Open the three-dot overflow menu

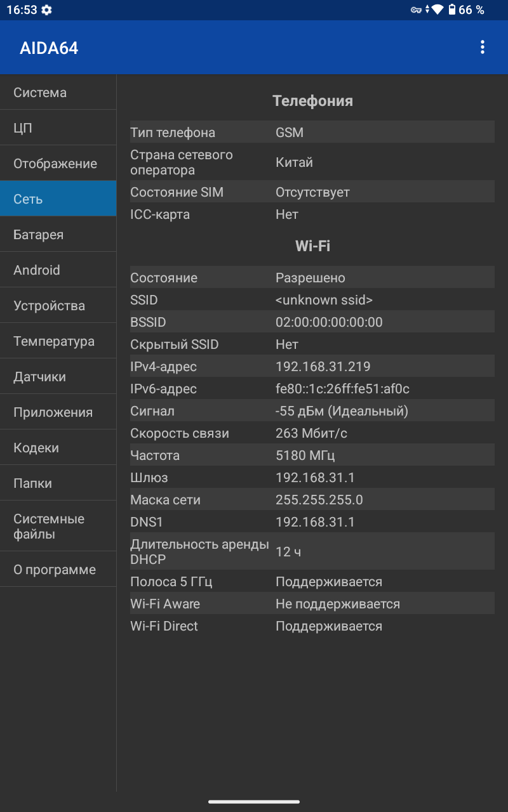(x=483, y=47)
